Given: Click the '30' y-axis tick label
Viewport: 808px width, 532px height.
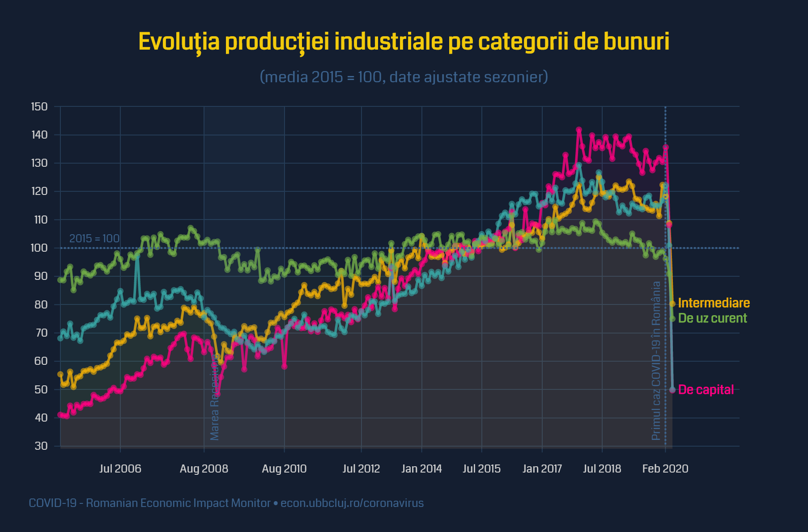Looking at the screenshot, I should (x=41, y=446).
